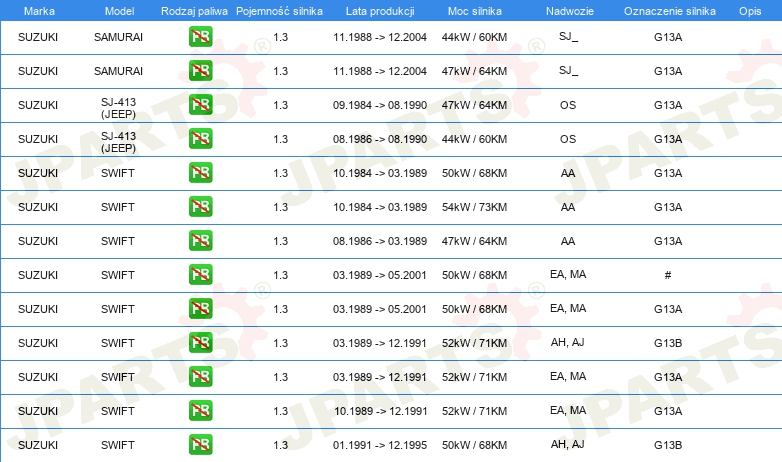
Task: Select AH, AJ body in the 52kW / 71KM row
Action: coord(568,342)
